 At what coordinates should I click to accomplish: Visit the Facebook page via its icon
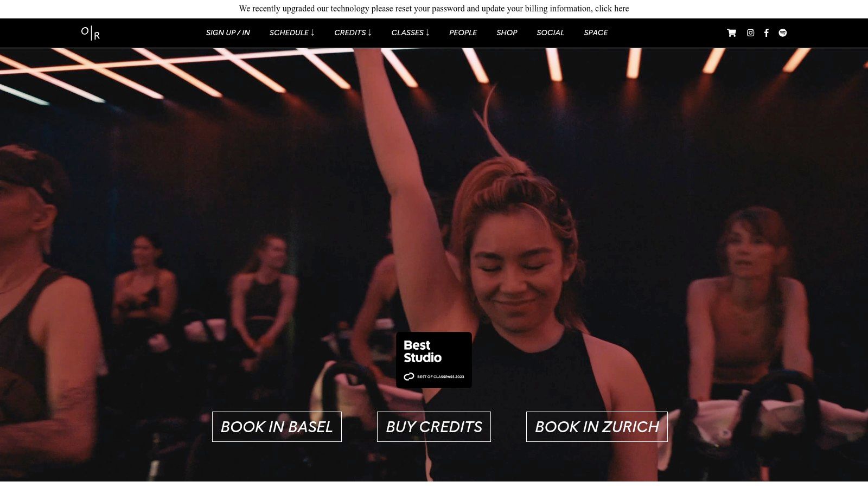(x=766, y=33)
